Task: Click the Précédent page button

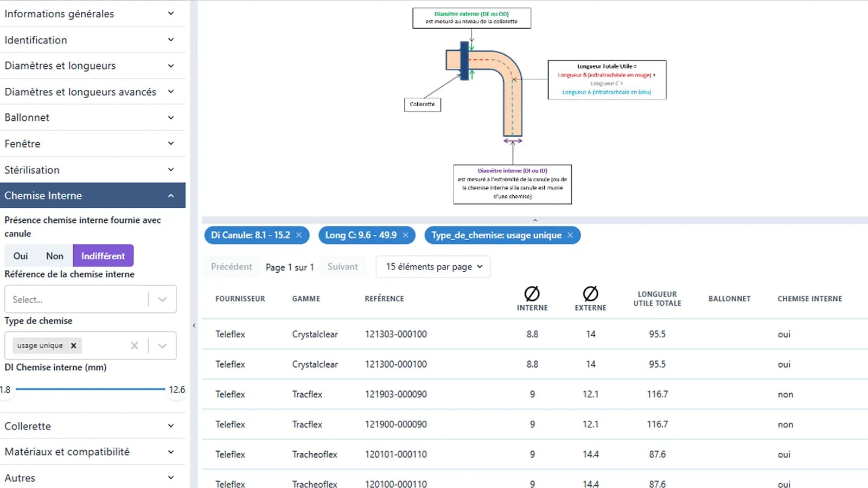Action: point(232,267)
